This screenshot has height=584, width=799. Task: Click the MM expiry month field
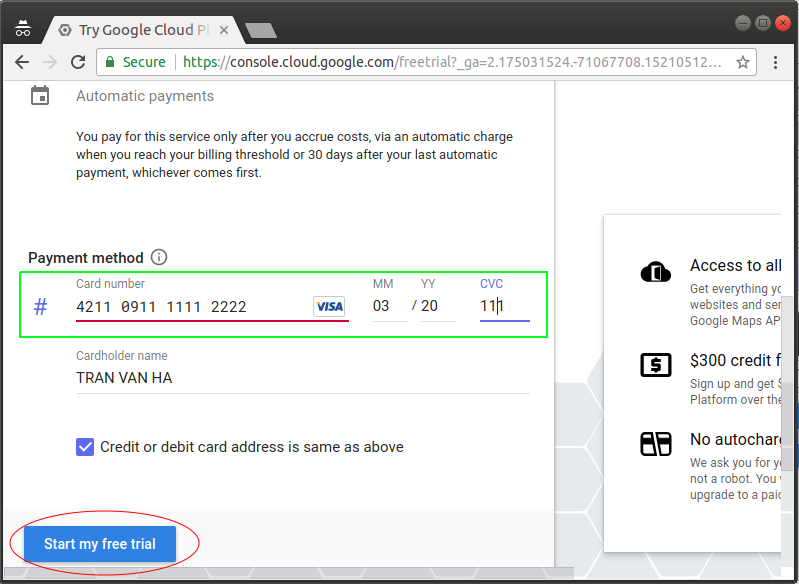click(x=390, y=306)
